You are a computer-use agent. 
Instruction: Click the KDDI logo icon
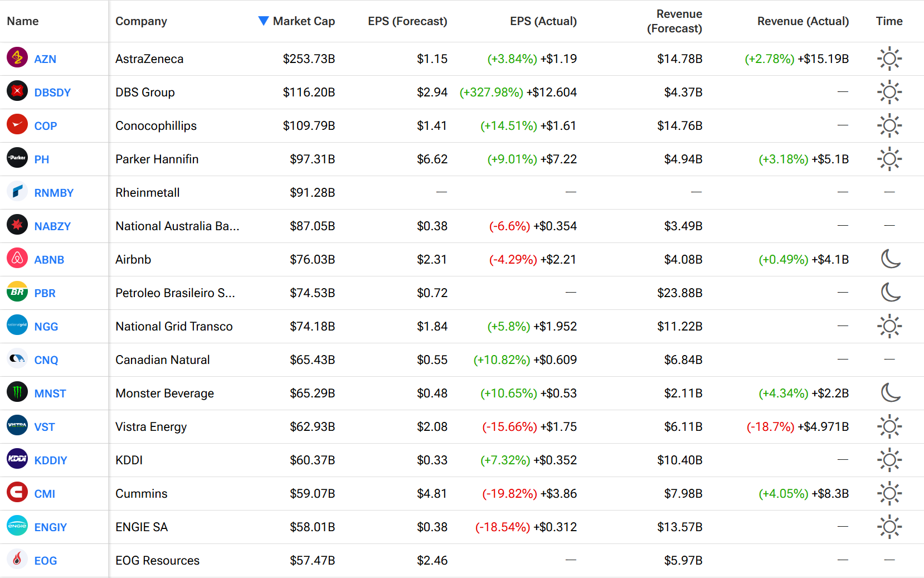(17, 459)
